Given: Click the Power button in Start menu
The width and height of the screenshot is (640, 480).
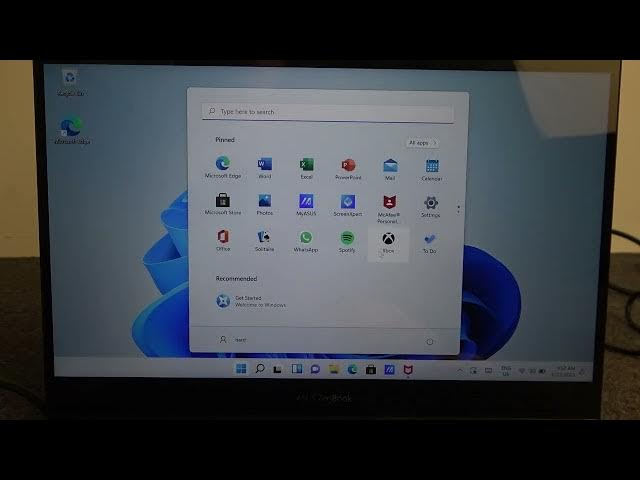Looking at the screenshot, I should pyautogui.click(x=430, y=342).
